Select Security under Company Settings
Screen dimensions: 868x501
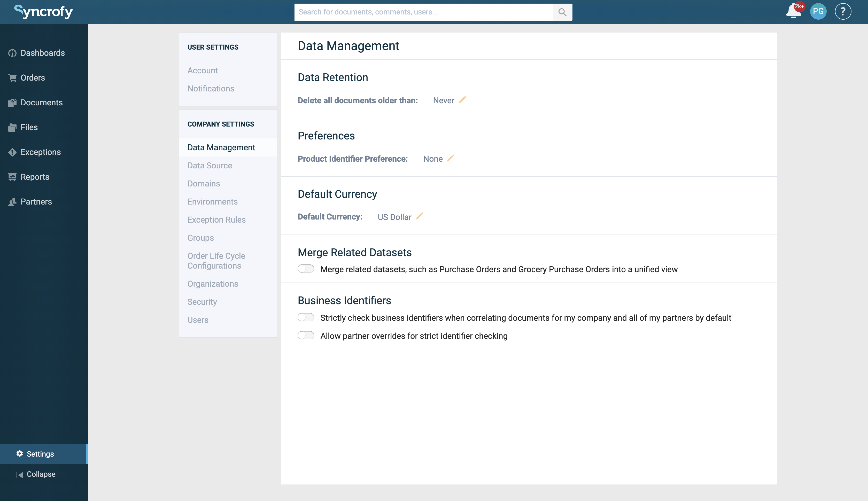[x=202, y=302]
